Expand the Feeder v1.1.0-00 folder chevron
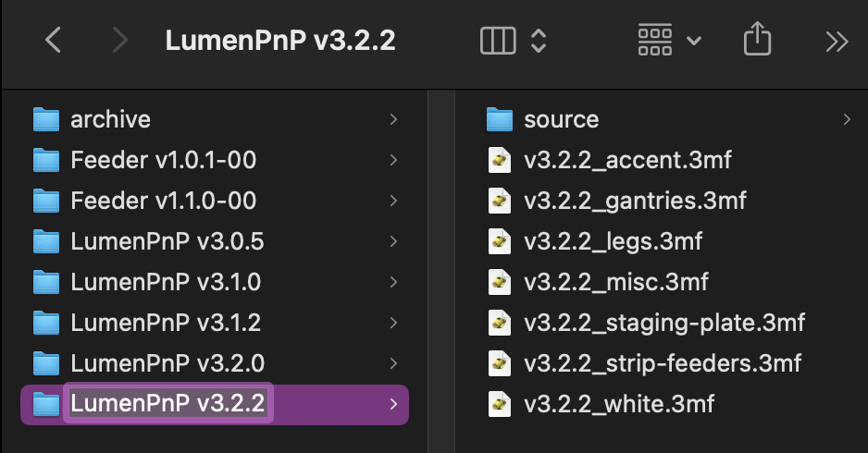The height and width of the screenshot is (453, 868). pyautogui.click(x=393, y=201)
